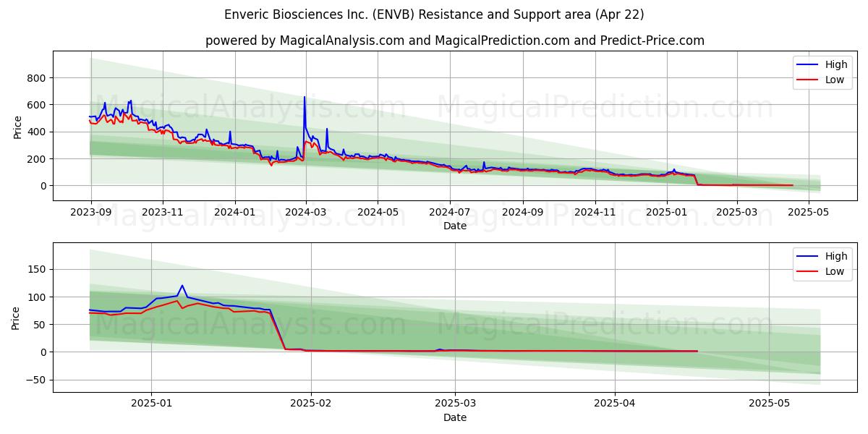Click the '200' price tick on the top chart
Image resolution: width=868 pixels, height=434 pixels.
pos(38,159)
